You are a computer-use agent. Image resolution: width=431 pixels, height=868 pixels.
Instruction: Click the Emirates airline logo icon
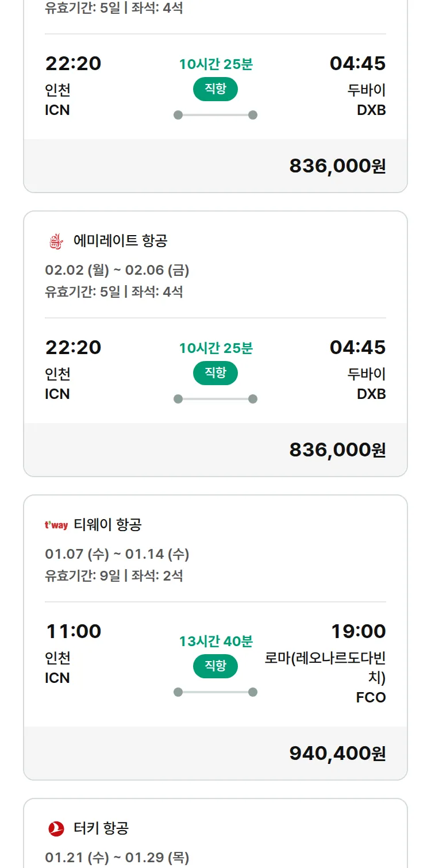pos(56,241)
